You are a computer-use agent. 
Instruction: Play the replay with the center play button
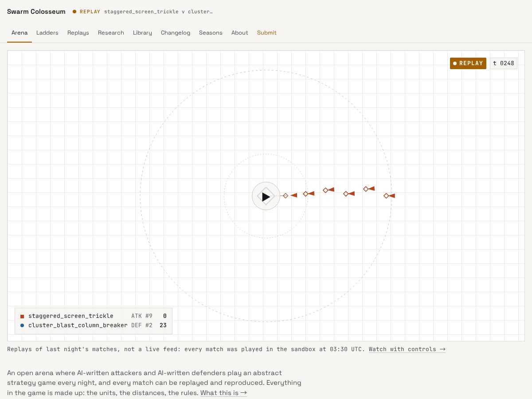(266, 196)
